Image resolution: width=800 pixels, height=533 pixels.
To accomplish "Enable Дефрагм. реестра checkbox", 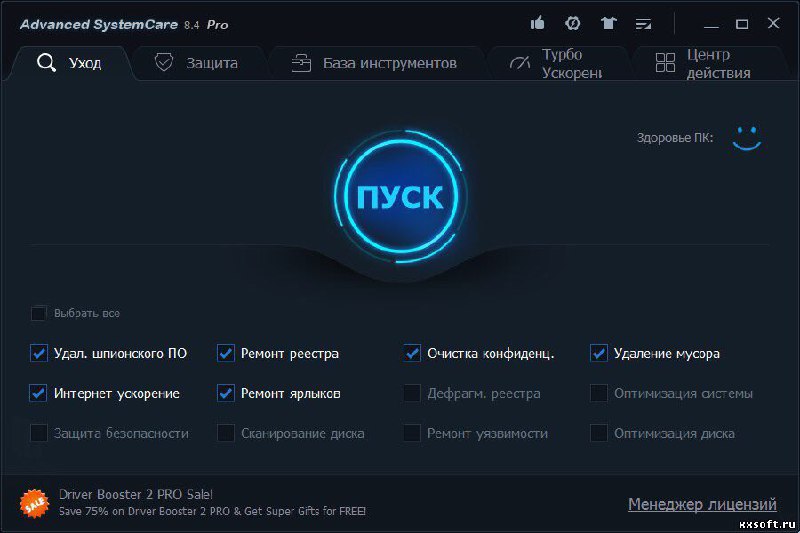I will (x=412, y=393).
